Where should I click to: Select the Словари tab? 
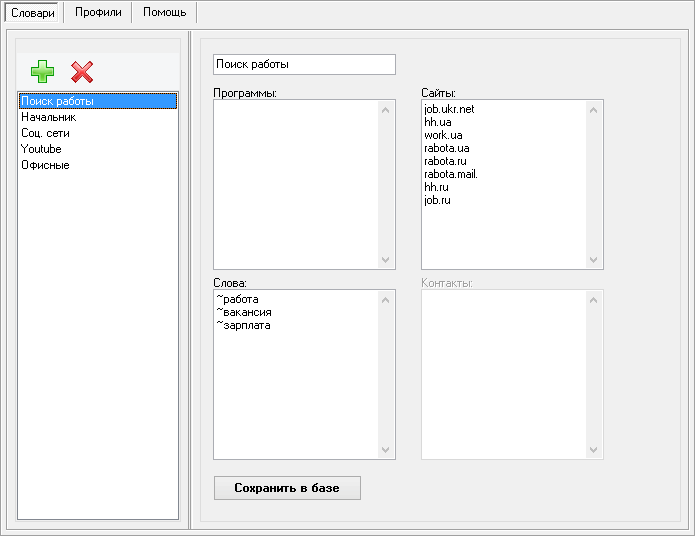[x=33, y=12]
